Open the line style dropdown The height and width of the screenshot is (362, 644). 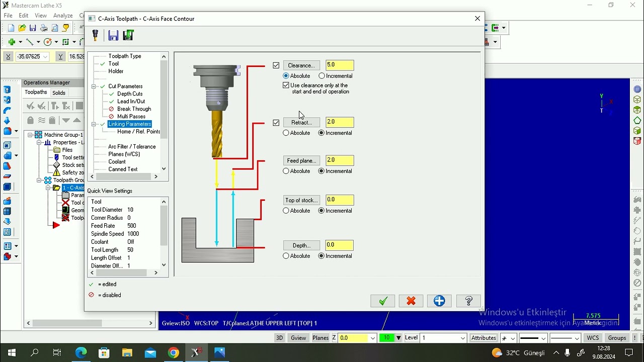click(543, 338)
